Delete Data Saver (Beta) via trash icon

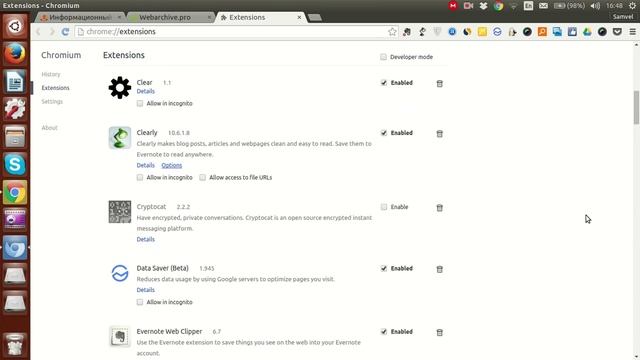tap(440, 269)
